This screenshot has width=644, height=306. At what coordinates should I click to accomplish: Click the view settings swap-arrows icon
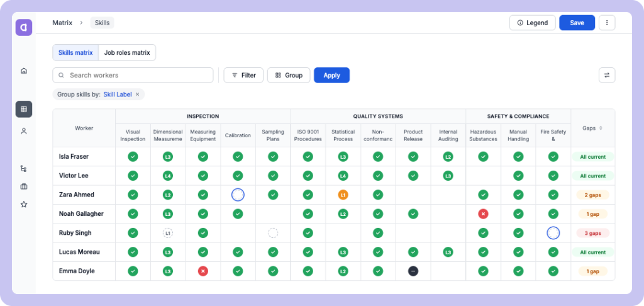click(x=607, y=76)
